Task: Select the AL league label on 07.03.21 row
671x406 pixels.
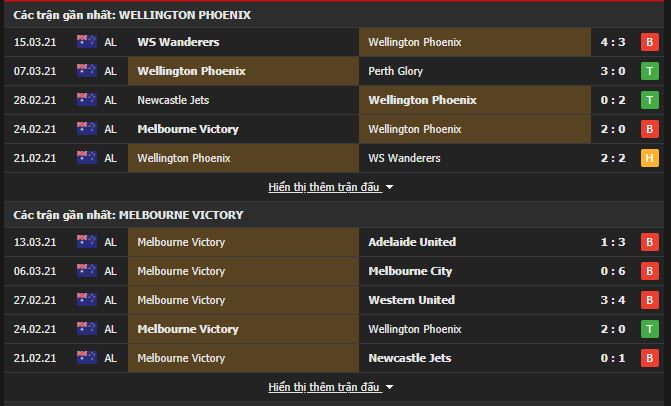Action: (110, 71)
